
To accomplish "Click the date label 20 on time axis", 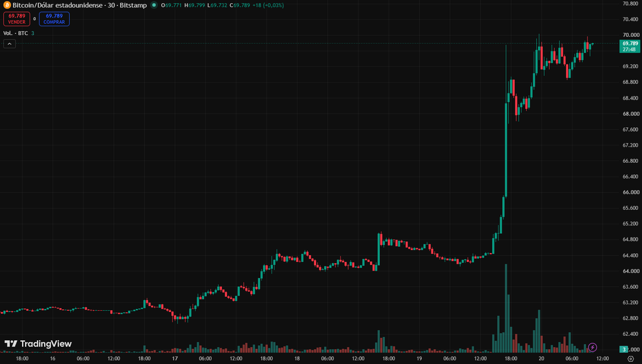I will (541, 359).
